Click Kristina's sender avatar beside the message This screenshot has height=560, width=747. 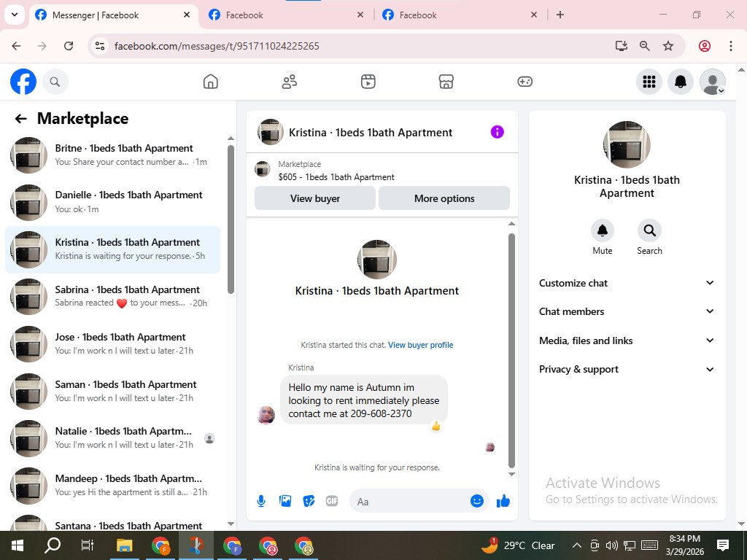[x=266, y=415]
